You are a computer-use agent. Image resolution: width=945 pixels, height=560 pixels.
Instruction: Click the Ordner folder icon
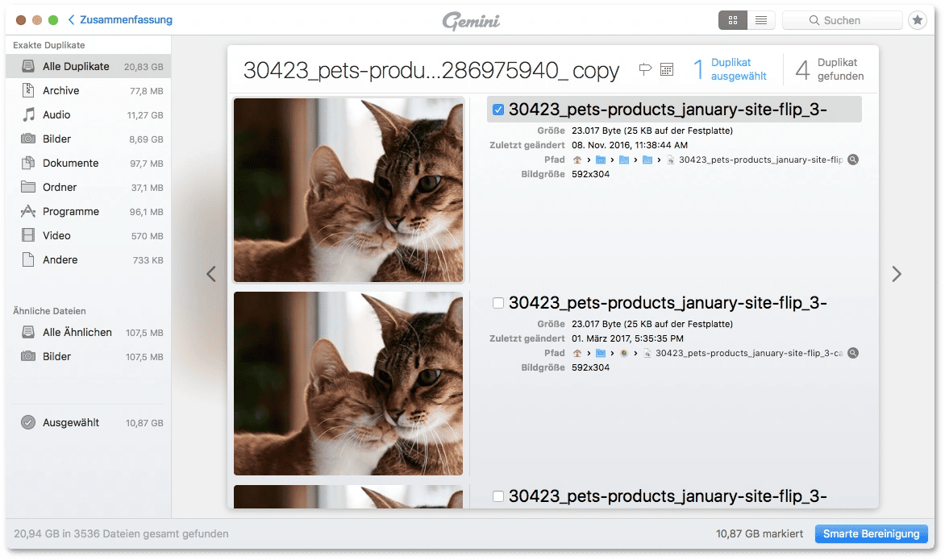tap(28, 187)
